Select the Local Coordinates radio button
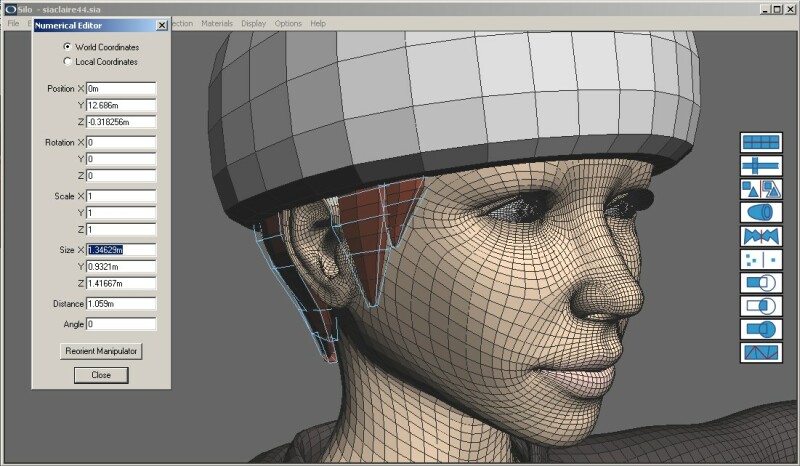 67,62
